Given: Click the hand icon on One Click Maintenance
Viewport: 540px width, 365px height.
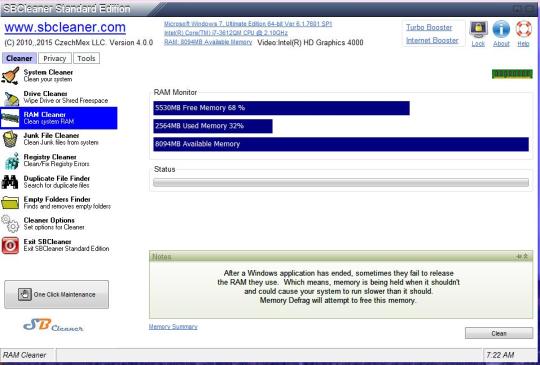Looking at the screenshot, I should pos(25,294).
